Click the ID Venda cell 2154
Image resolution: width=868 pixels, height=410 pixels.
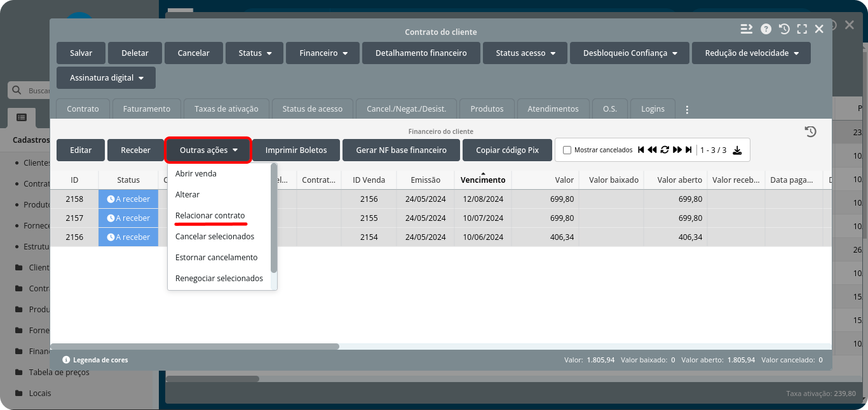tap(369, 237)
